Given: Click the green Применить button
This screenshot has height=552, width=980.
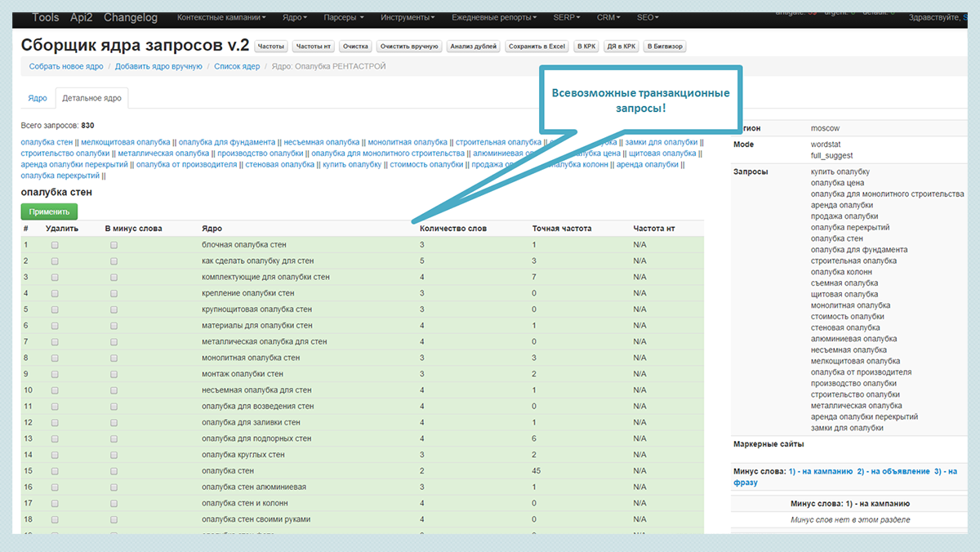Looking at the screenshot, I should (x=49, y=211).
